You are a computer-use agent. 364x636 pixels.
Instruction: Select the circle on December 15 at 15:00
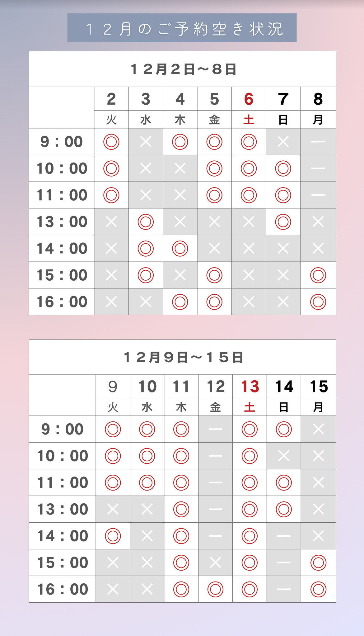(318, 562)
